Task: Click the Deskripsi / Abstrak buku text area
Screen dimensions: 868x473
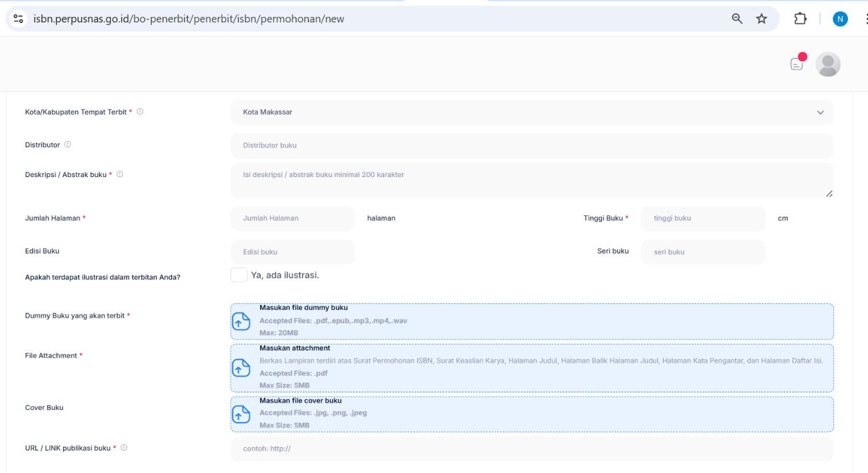Action: (x=531, y=180)
